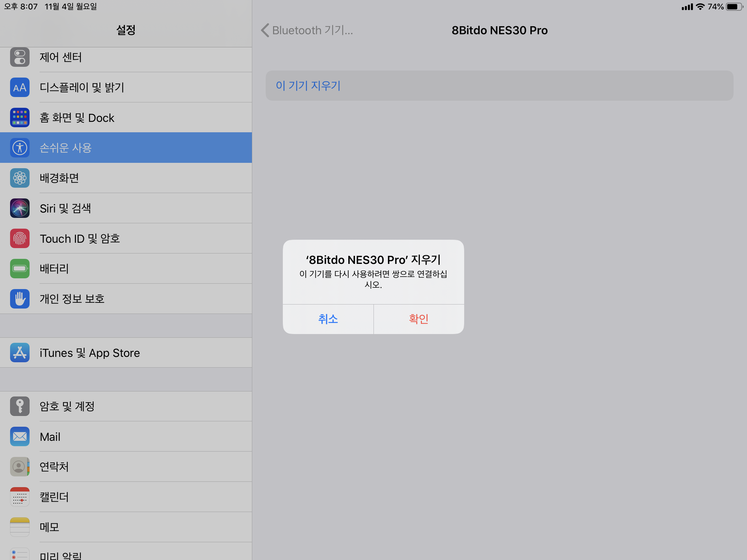Screen dimensions: 747x560
Task: Open the Siri 및 검색 icon
Action: (x=19, y=208)
